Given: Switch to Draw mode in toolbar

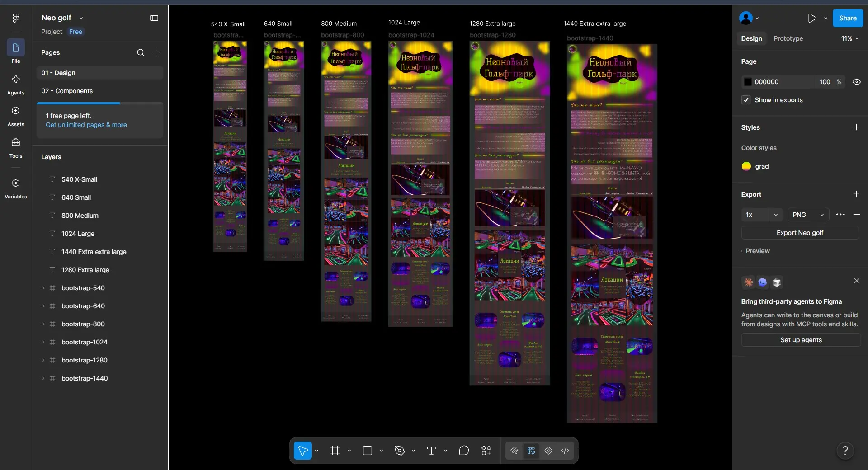Looking at the screenshot, I should point(514,451).
